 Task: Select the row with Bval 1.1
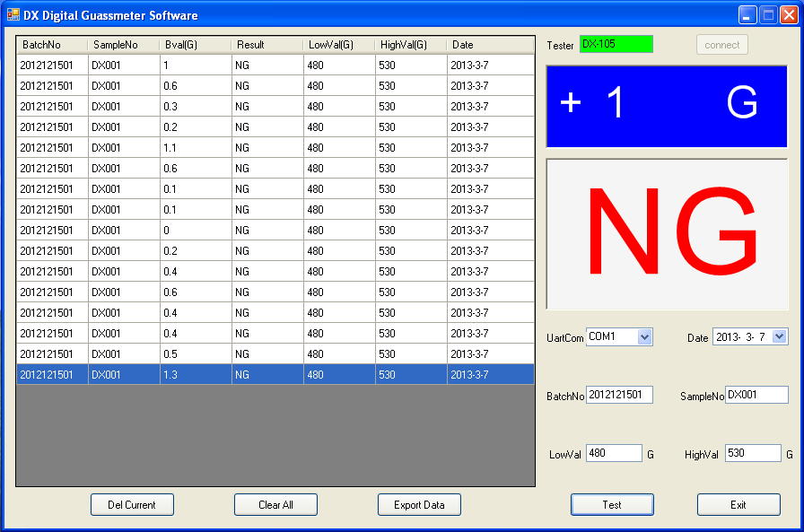point(275,148)
